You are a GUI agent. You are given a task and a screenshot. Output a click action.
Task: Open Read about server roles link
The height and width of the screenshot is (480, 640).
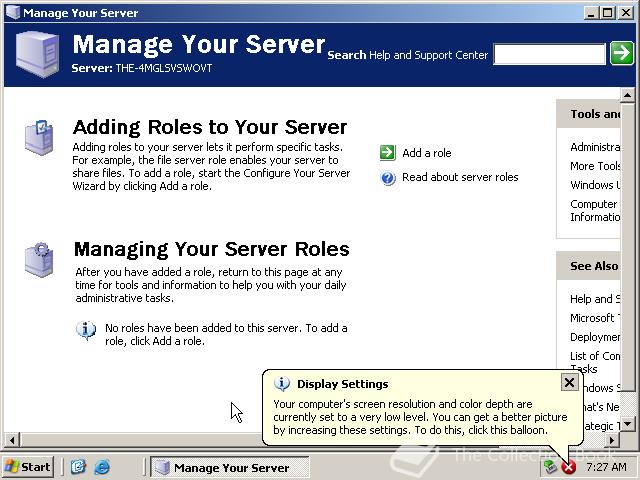click(460, 177)
